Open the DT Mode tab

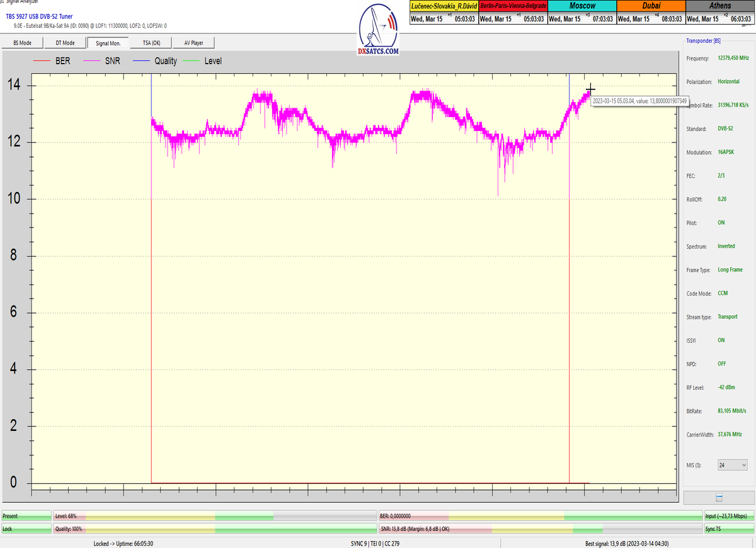click(x=65, y=43)
